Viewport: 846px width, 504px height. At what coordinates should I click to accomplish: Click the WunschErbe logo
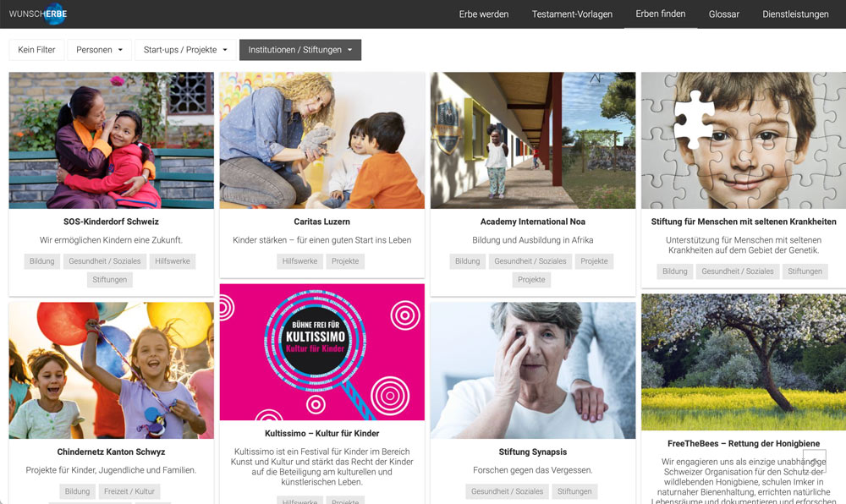click(38, 14)
